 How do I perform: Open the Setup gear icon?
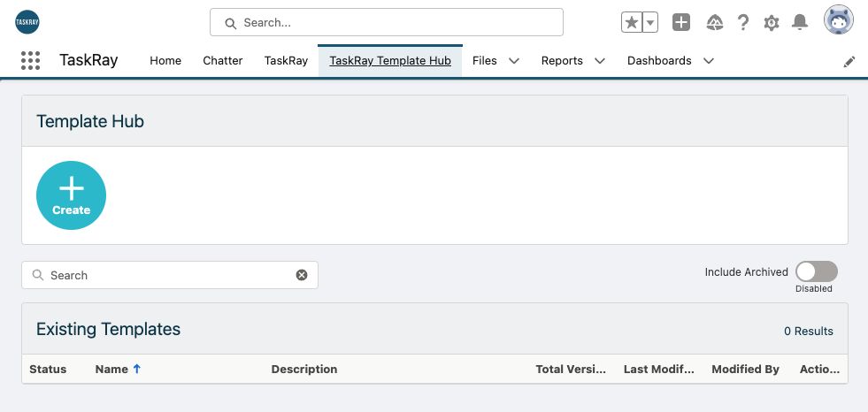point(772,23)
